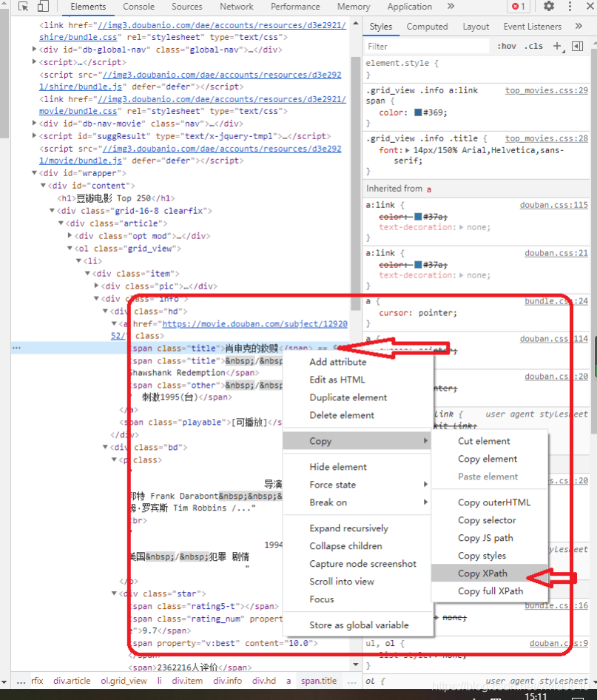Switch to the Computed tab
This screenshot has height=700, width=597.
tap(427, 27)
